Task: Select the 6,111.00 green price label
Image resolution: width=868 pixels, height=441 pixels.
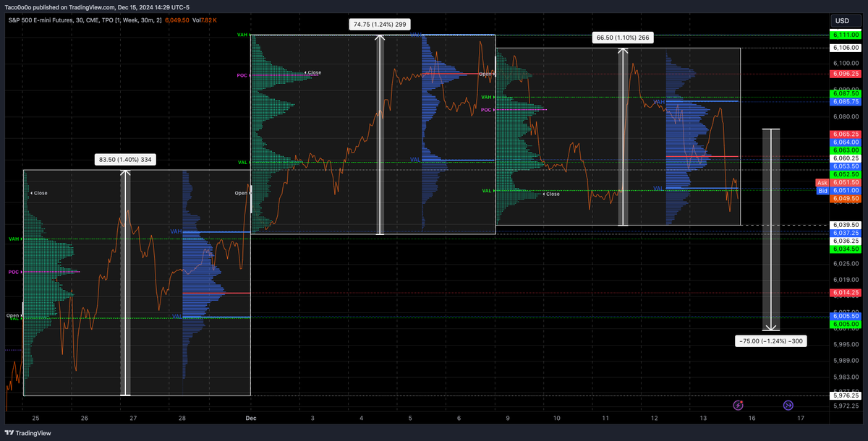Action: click(x=846, y=35)
